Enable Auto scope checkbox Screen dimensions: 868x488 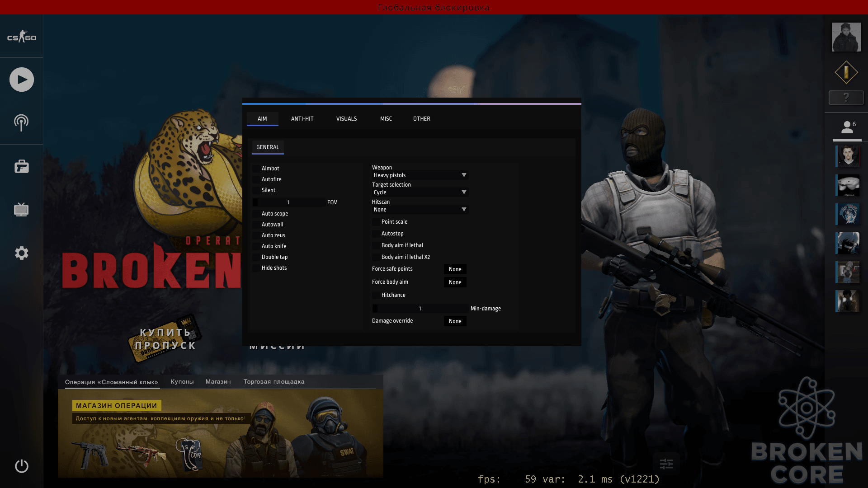pos(256,214)
